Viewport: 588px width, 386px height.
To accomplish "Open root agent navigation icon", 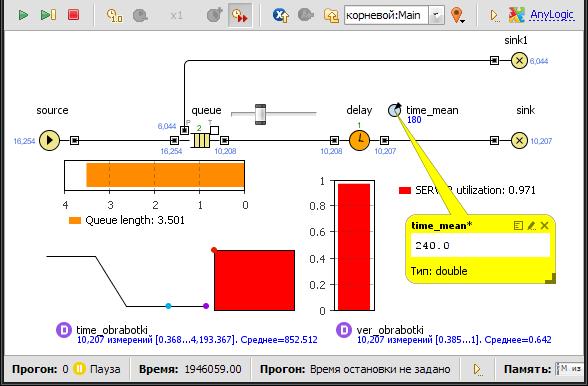I will (280, 15).
